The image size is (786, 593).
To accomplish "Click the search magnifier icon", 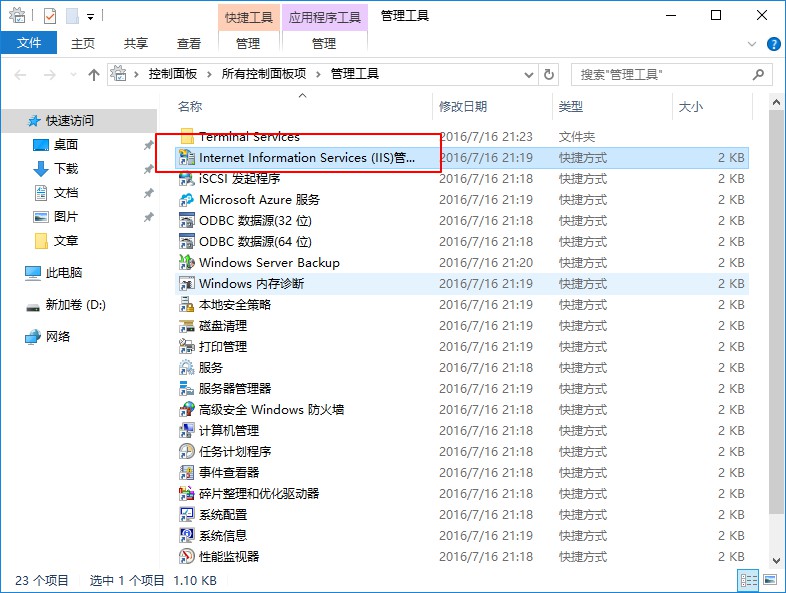I will click(758, 75).
